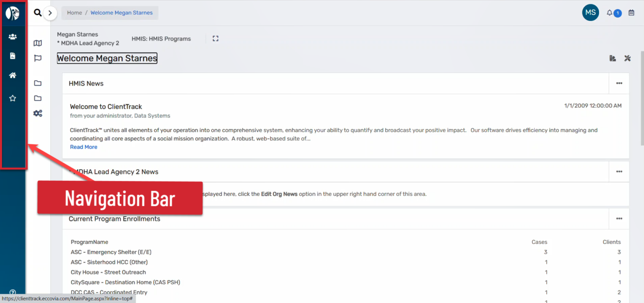
Task: Click the settings gears icon in the menu
Action: point(37,113)
